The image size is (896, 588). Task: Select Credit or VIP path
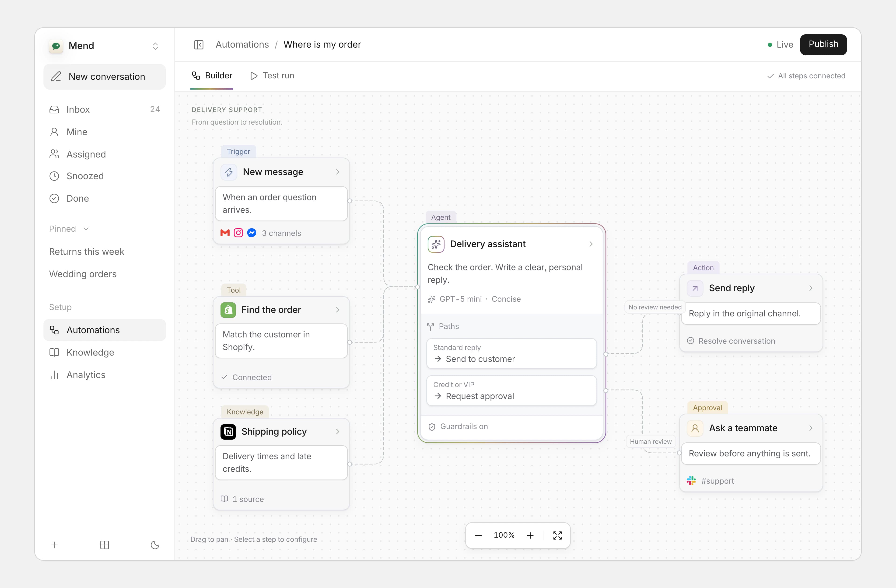[511, 390]
